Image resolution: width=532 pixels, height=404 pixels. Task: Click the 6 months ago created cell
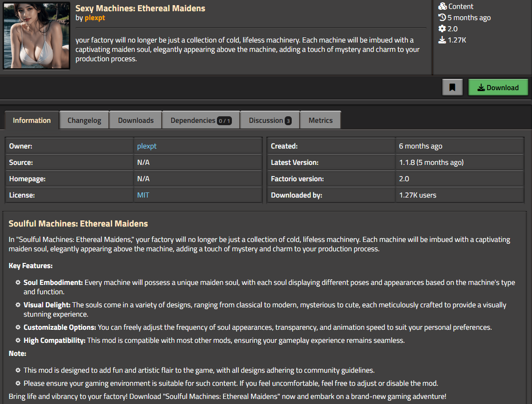[460, 146]
